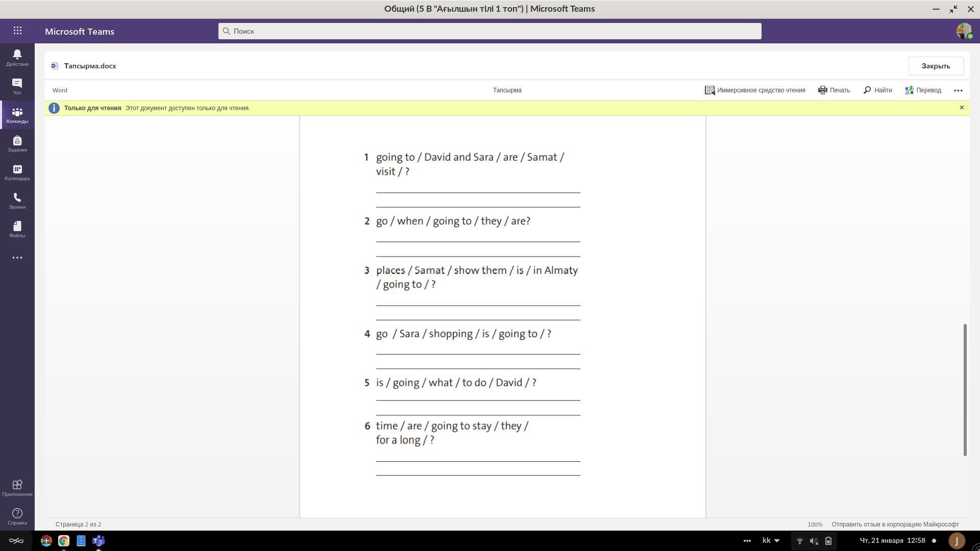Expand the kk keyboard layout dropdown
Image resolution: width=980 pixels, height=551 pixels.
point(771,540)
